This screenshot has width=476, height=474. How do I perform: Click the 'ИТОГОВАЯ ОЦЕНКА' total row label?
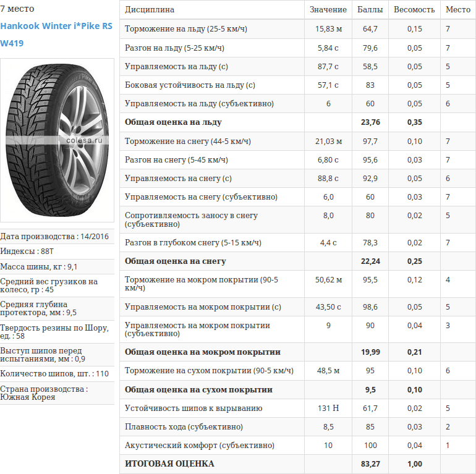(x=169, y=463)
